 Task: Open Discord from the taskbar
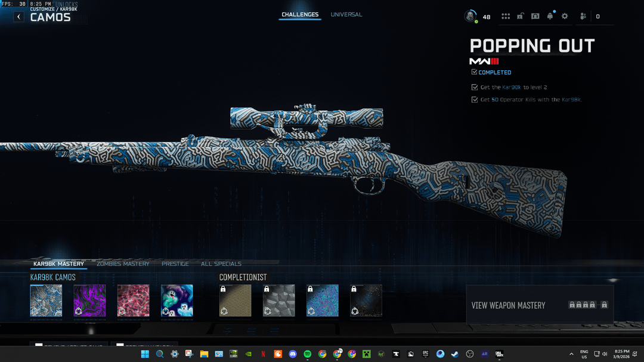click(293, 354)
